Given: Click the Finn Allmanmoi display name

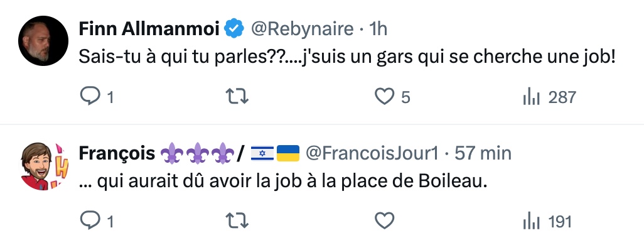Looking at the screenshot, I should 149,29.
